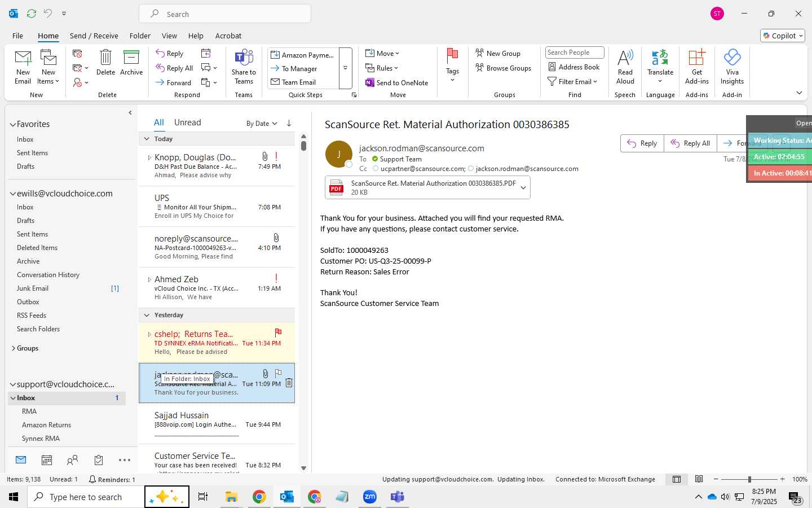
Task: Switch to Send / Receive tab
Action: pyautogui.click(x=94, y=36)
